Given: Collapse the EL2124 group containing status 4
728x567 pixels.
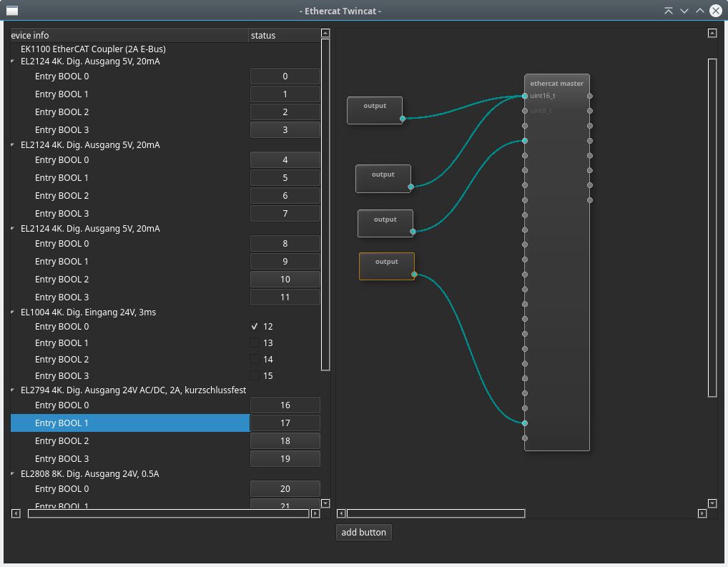Looking at the screenshot, I should [13, 145].
